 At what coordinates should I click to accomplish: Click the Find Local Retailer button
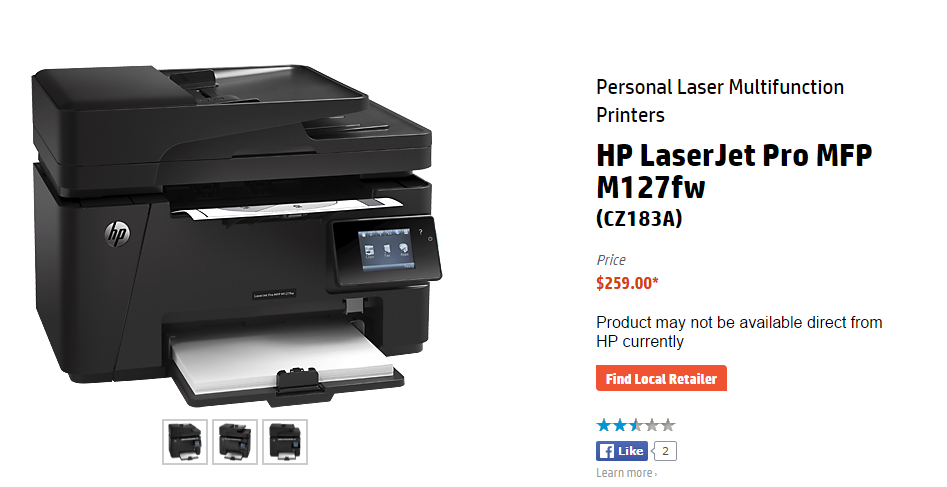point(661,378)
